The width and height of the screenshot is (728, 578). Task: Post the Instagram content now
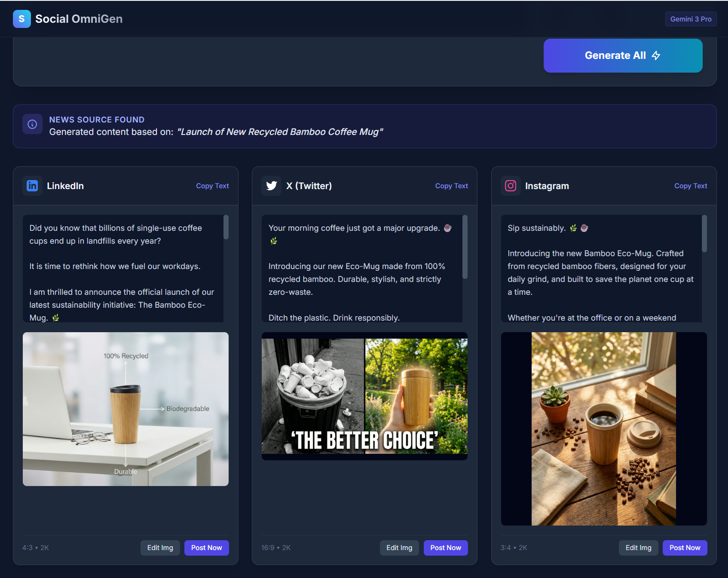pyautogui.click(x=685, y=548)
